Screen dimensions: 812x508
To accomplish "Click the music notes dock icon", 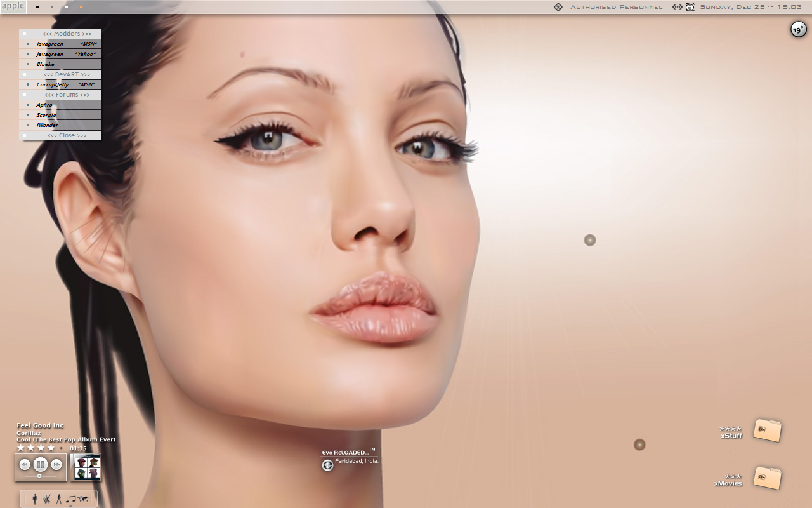I will click(71, 499).
